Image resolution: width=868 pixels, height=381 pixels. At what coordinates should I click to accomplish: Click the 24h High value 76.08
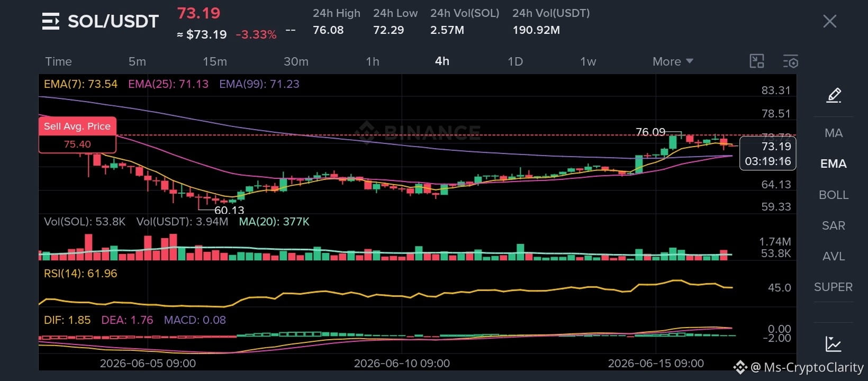328,30
